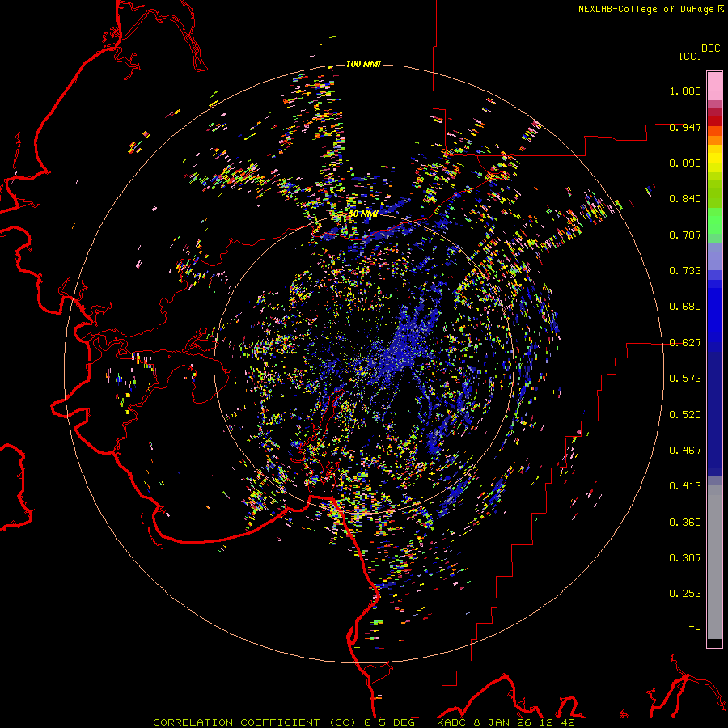This screenshot has width=728, height=728.
Task: Click the 0.573 scale value
Action: click(685, 379)
